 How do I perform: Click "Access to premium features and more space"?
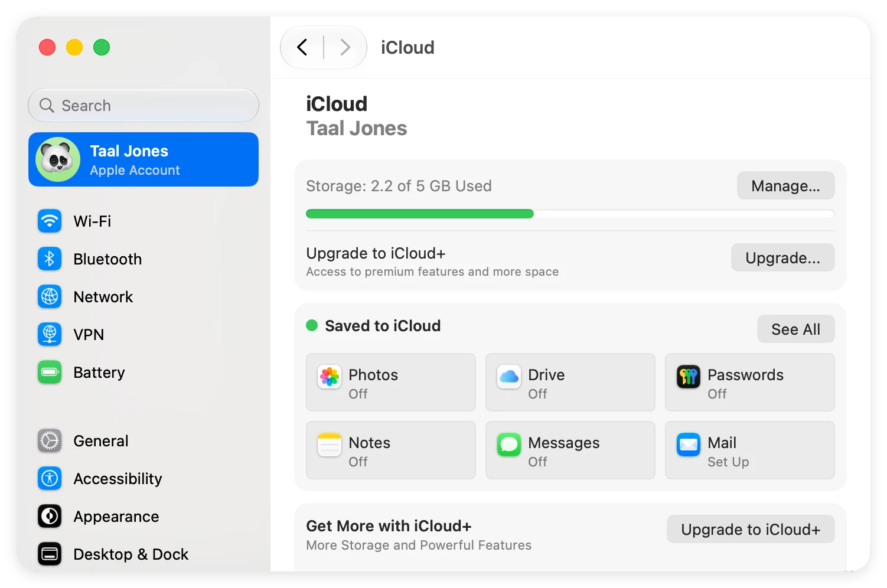pos(432,272)
